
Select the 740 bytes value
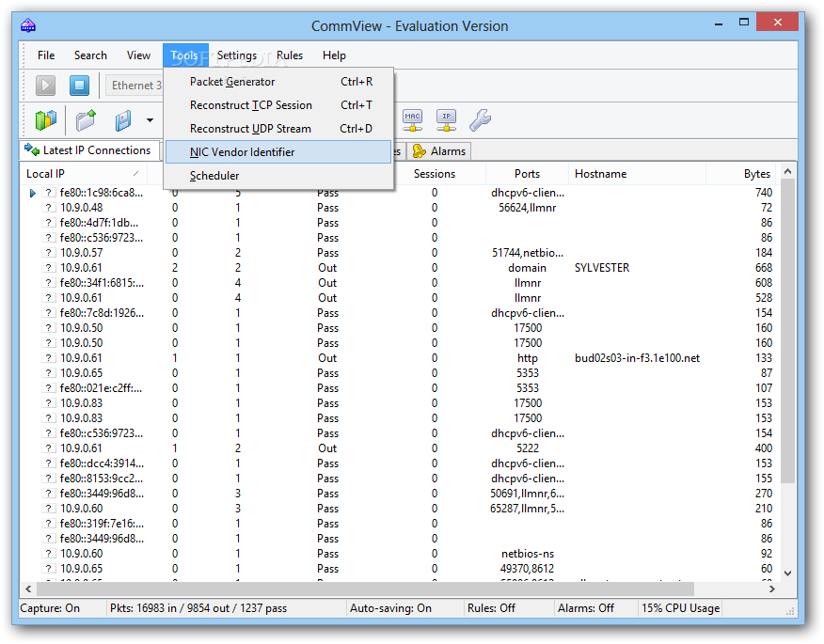pyautogui.click(x=764, y=193)
